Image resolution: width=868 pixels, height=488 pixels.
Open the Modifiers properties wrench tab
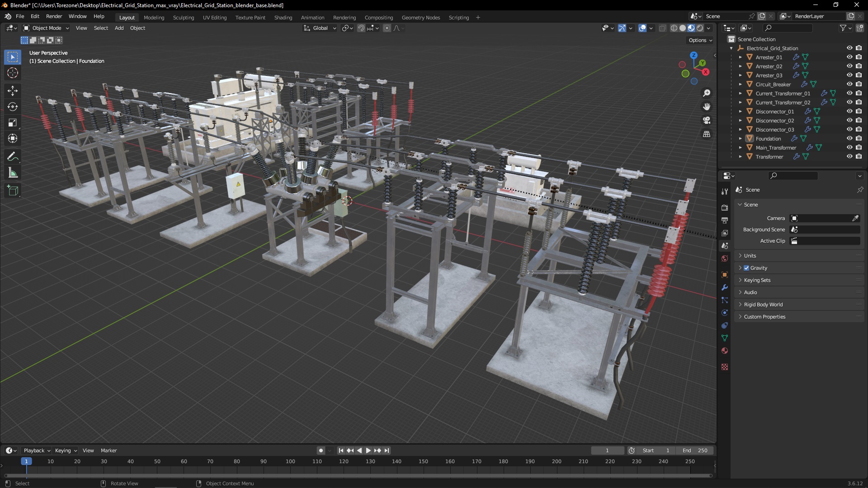(725, 287)
